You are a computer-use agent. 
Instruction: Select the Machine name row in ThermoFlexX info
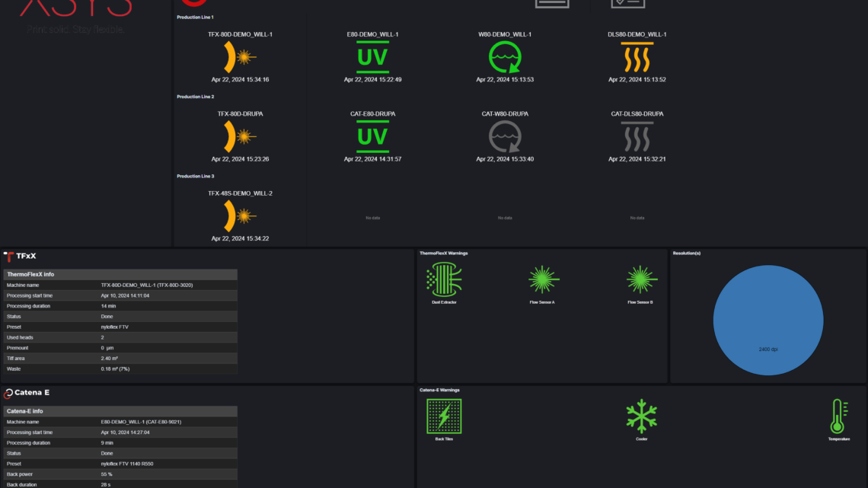pos(120,285)
